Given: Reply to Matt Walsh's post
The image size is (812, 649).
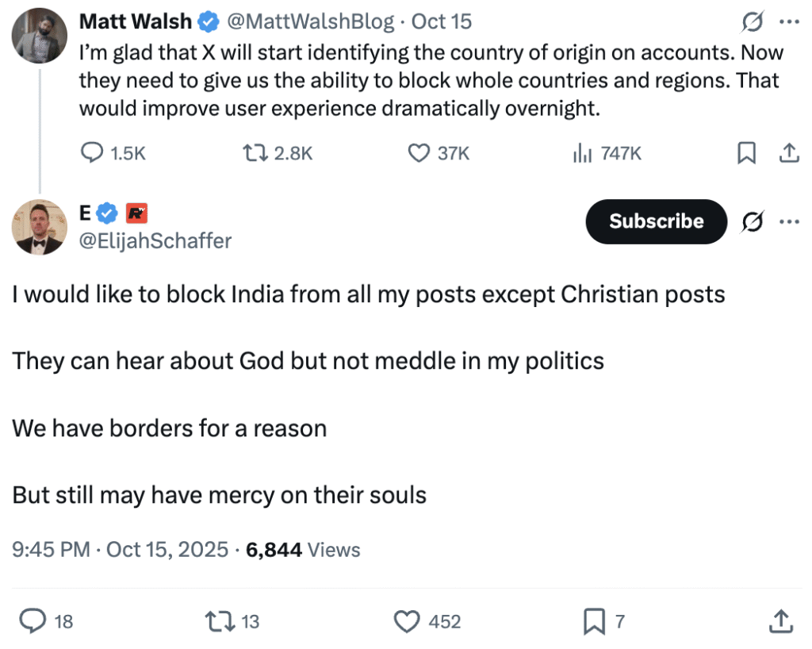Looking at the screenshot, I should pyautogui.click(x=94, y=153).
